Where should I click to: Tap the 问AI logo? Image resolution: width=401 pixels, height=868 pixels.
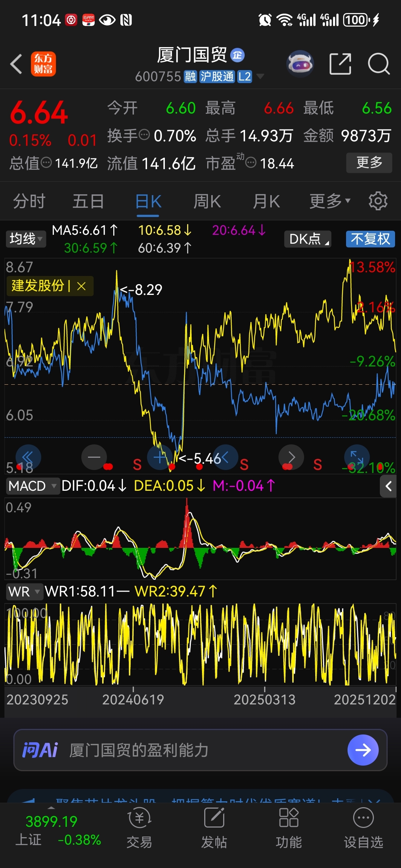pyautogui.click(x=40, y=750)
